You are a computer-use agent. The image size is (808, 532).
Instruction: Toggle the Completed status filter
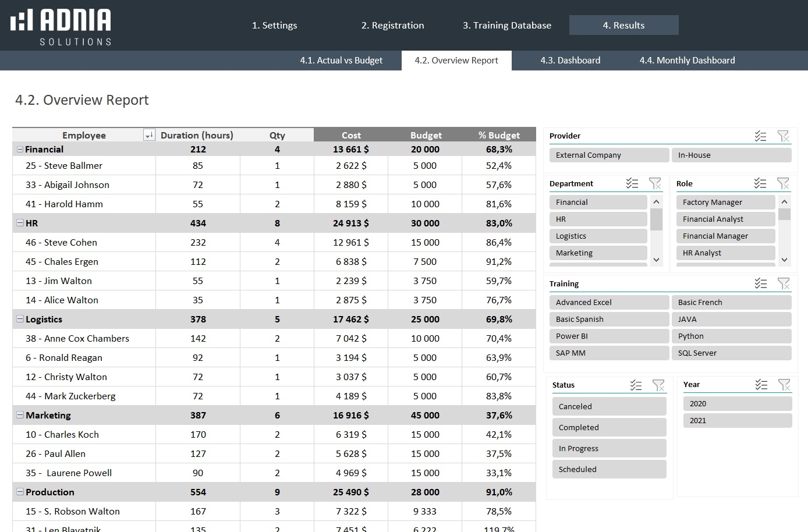pos(609,427)
